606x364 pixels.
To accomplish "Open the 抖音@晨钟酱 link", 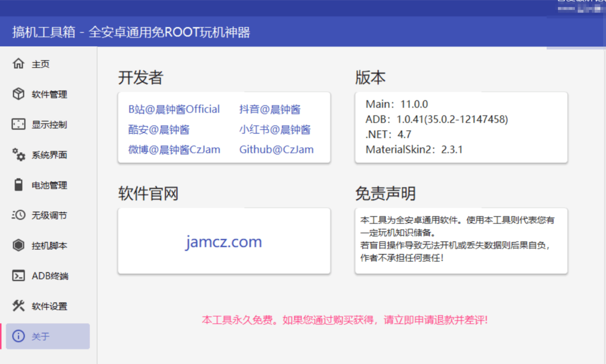I will (270, 109).
